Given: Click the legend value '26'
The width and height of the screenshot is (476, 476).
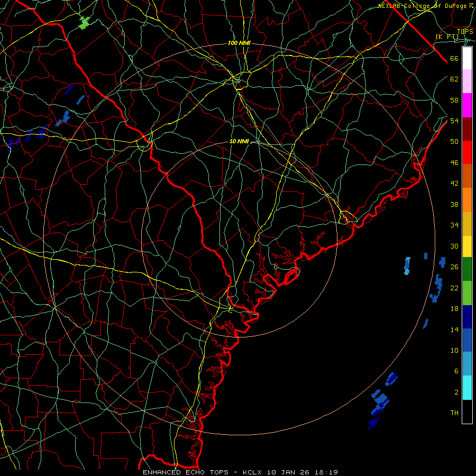Looking at the screenshot, I should pos(454,267).
